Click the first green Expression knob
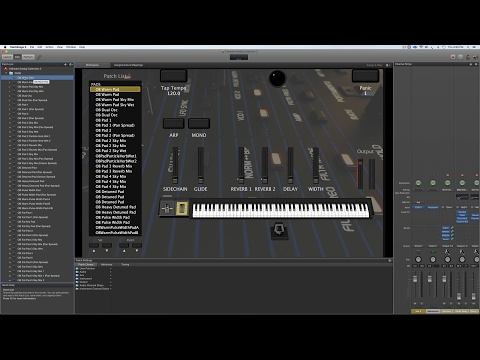480x360 pixels. [418, 183]
